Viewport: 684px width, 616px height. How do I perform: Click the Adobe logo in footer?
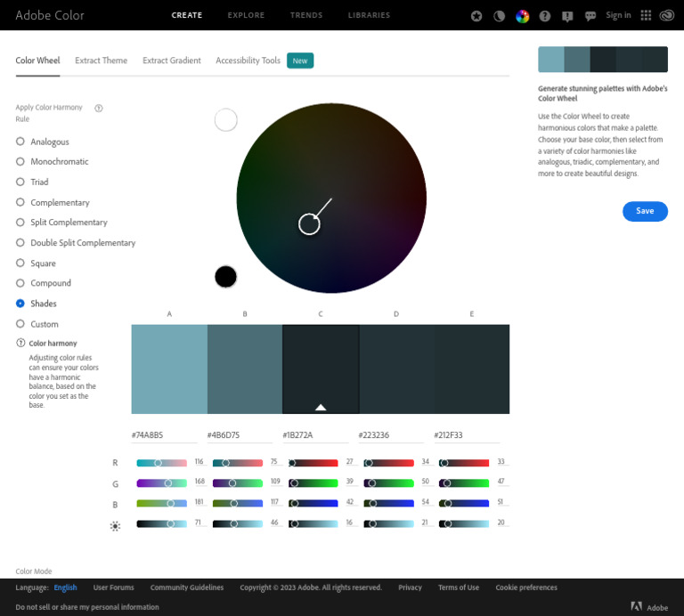coord(649,607)
